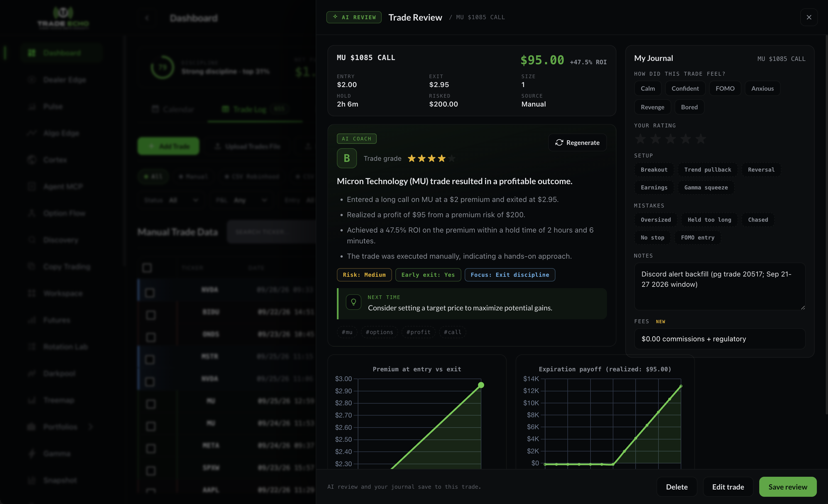The width and height of the screenshot is (828, 504).
Task: Close the Trade Review panel with X
Action: point(809,17)
